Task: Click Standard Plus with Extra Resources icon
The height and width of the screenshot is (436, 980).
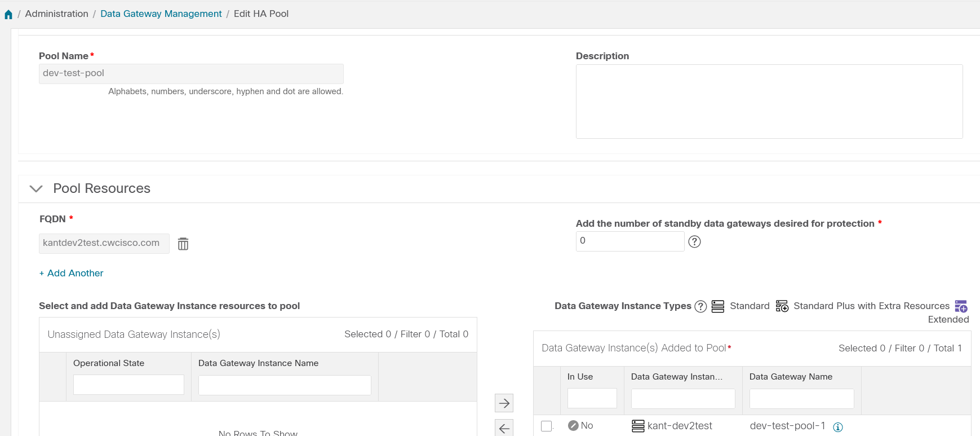Action: [x=782, y=306]
